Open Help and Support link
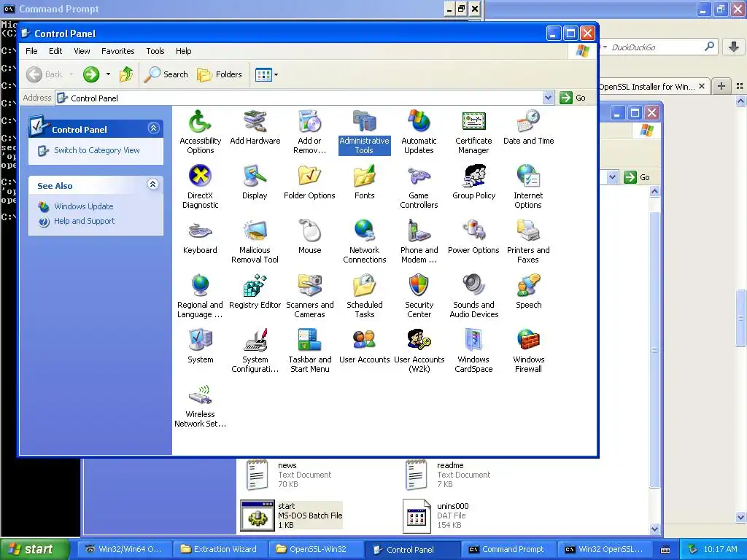 pyautogui.click(x=85, y=221)
